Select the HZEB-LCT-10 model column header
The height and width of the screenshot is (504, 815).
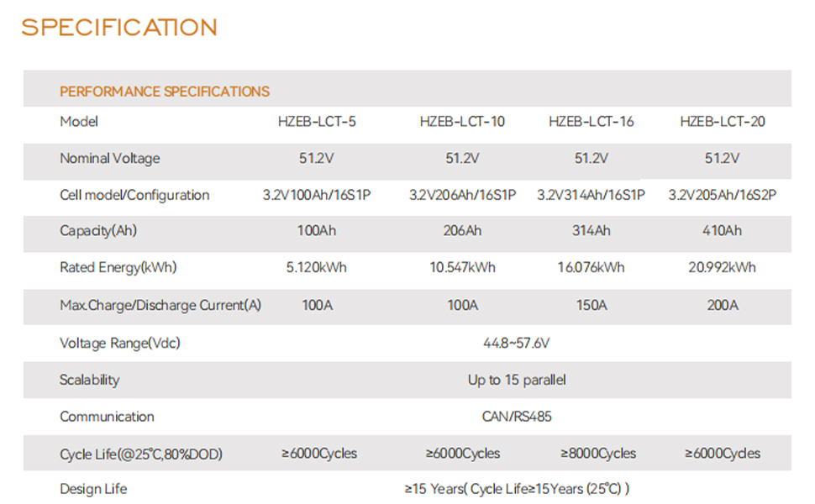pyautogui.click(x=462, y=122)
